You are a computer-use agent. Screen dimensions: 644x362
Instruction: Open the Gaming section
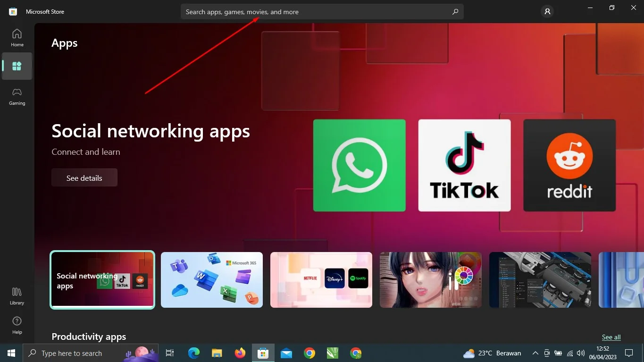[17, 96]
